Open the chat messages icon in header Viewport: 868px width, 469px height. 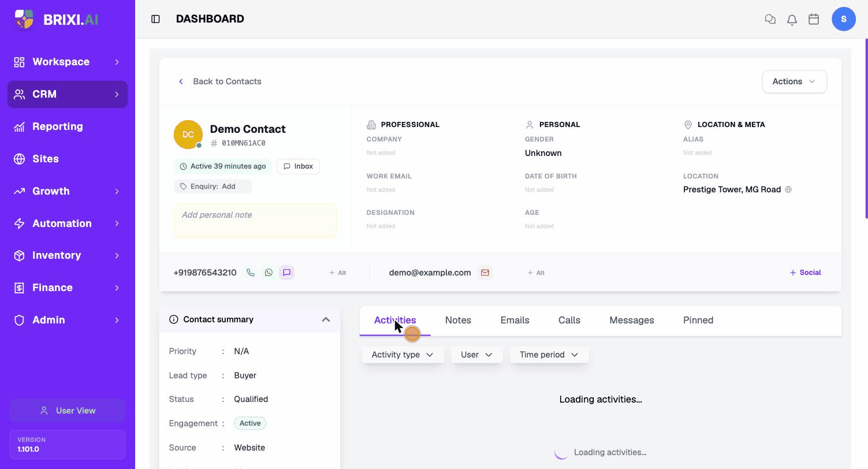tap(770, 19)
